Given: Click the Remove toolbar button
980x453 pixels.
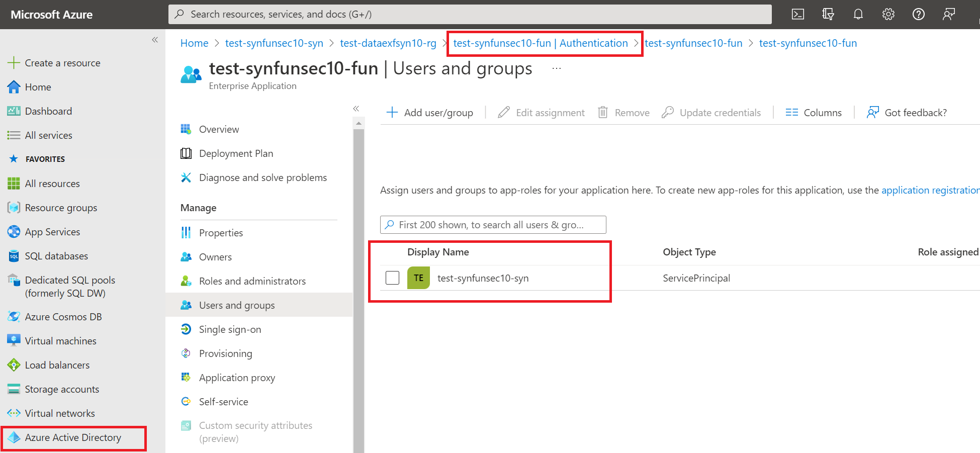Looking at the screenshot, I should (x=623, y=113).
